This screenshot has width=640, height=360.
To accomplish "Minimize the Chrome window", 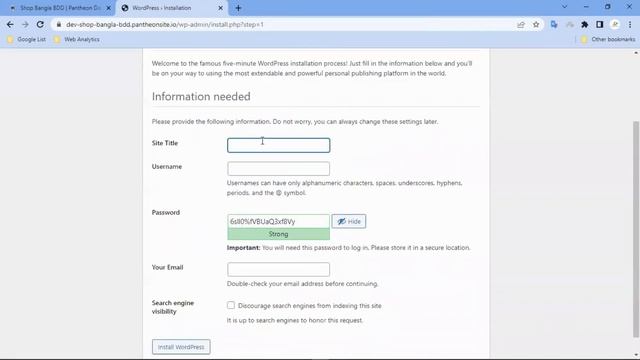I will coord(586,7).
